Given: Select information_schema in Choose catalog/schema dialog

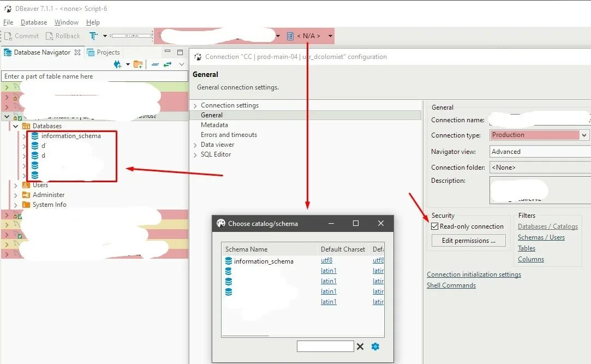Looking at the screenshot, I should tap(264, 261).
